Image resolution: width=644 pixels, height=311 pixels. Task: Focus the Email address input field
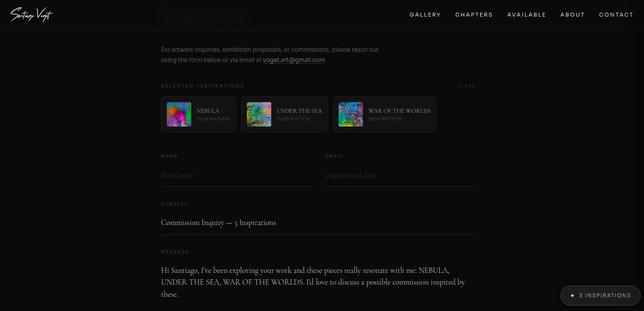point(400,175)
